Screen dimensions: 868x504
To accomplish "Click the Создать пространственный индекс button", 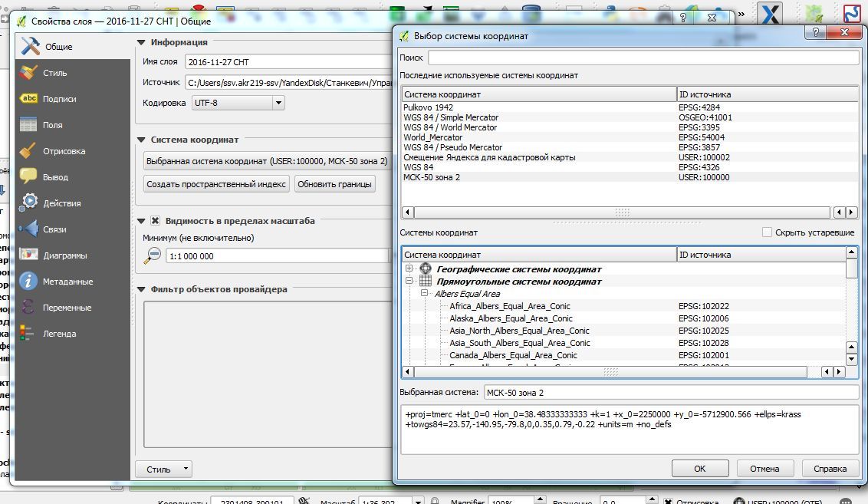I will click(215, 183).
